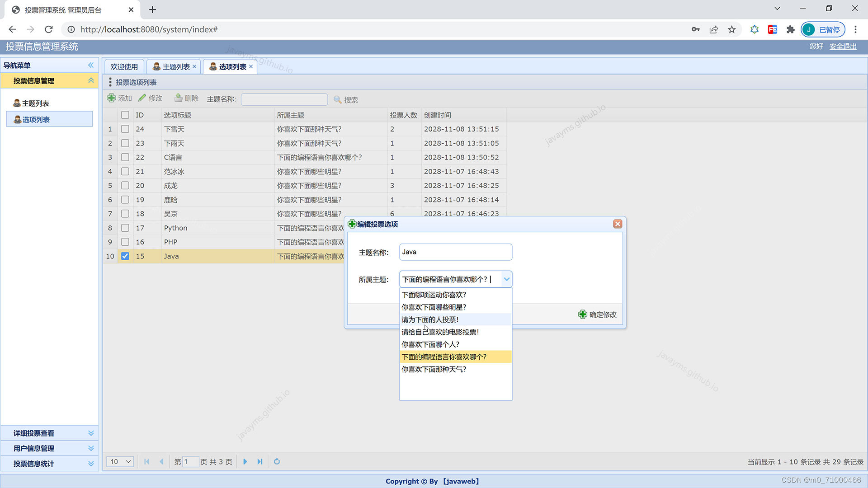868x488 pixels.
Task: Click the browser back arrow
Action: click(x=12, y=29)
